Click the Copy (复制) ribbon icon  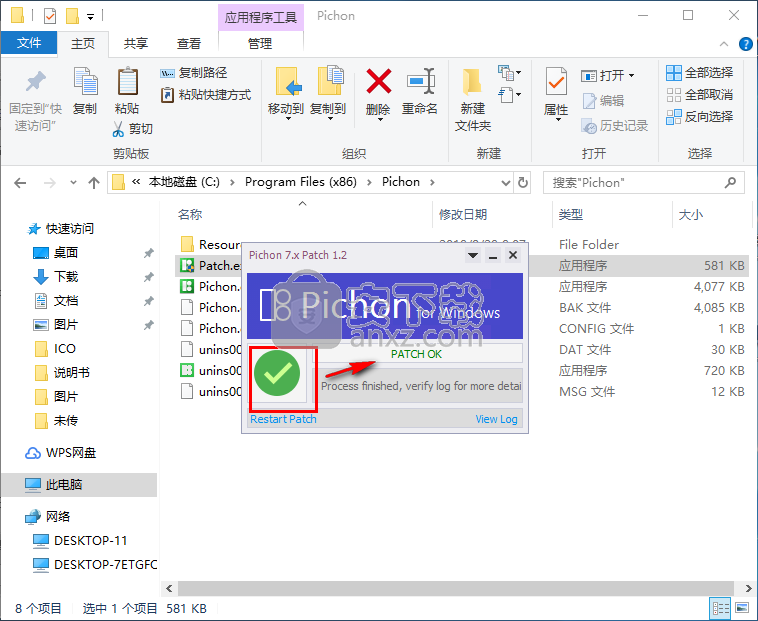[85, 81]
